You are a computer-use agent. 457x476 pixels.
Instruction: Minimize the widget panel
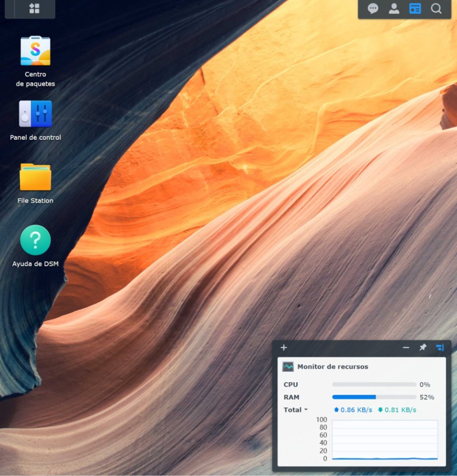406,348
